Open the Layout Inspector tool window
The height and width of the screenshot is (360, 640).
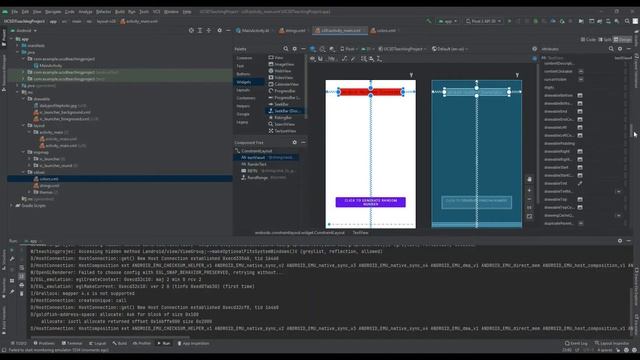(x=612, y=344)
